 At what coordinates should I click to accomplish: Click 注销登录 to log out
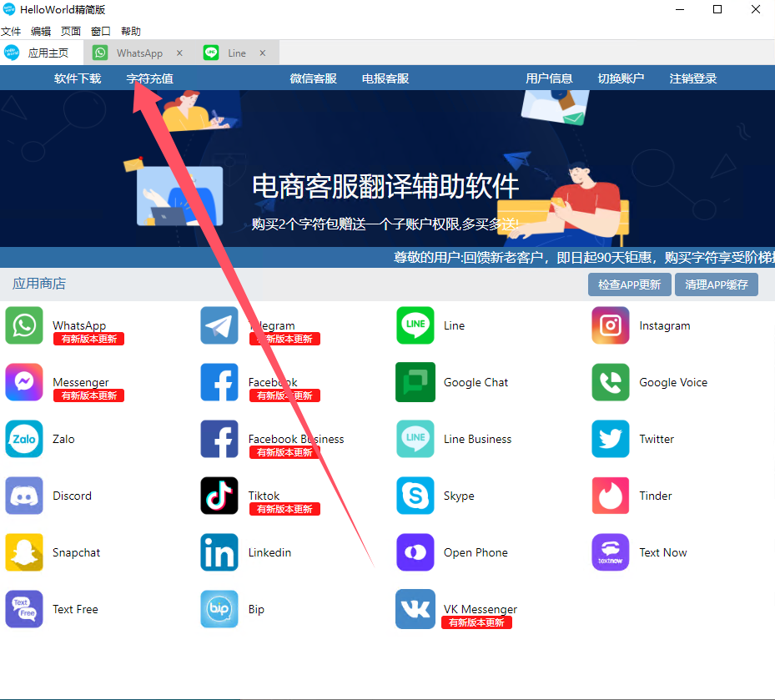click(x=693, y=78)
